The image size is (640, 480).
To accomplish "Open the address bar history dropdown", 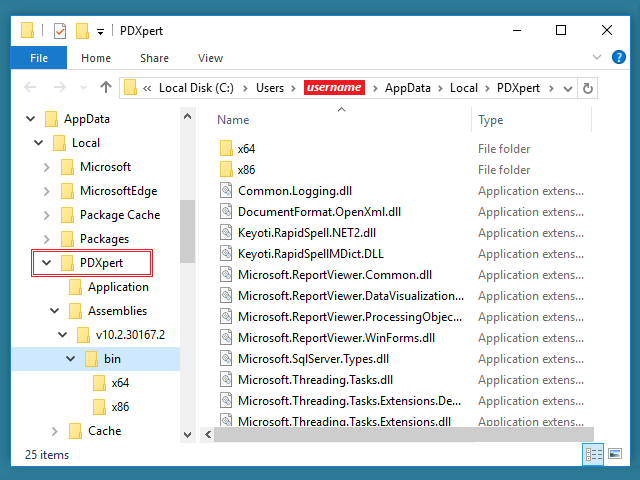I will pos(568,89).
